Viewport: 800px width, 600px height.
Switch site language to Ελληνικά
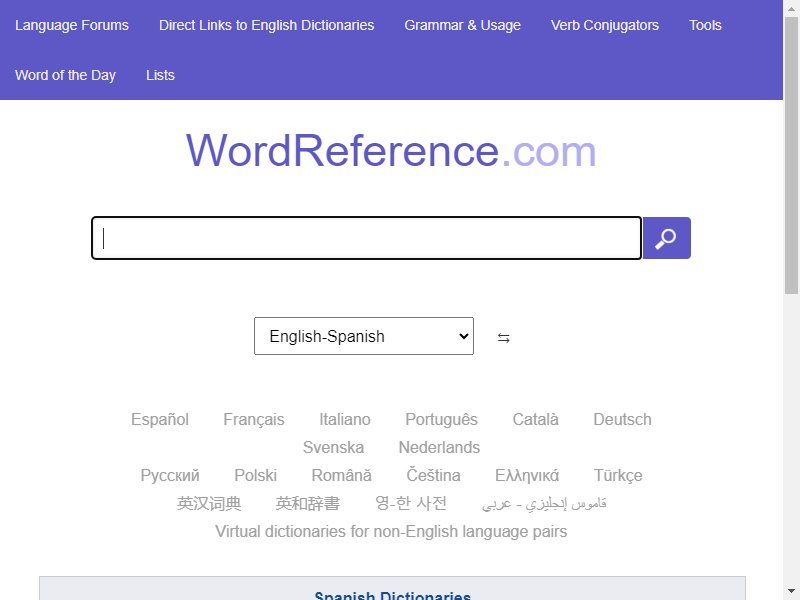tap(527, 476)
